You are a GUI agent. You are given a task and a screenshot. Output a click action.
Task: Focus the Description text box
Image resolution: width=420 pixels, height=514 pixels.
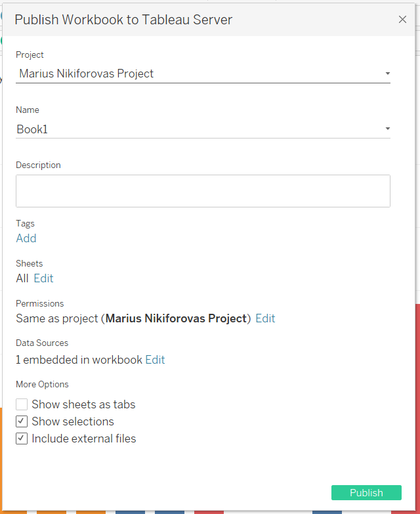(203, 191)
